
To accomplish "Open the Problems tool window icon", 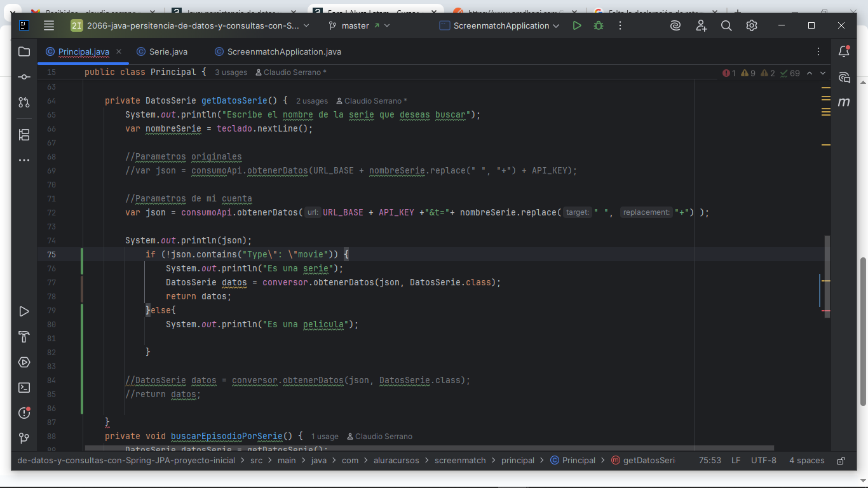I will pos(24,412).
